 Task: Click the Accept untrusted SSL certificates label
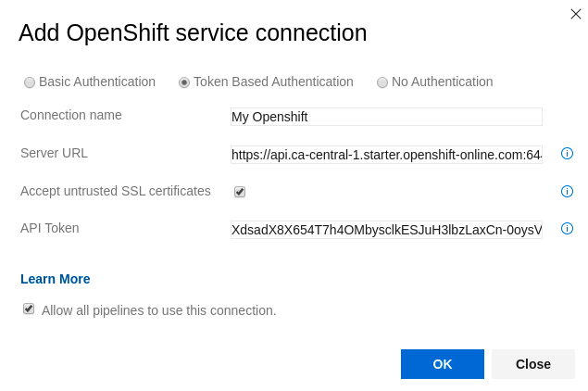coord(116,191)
